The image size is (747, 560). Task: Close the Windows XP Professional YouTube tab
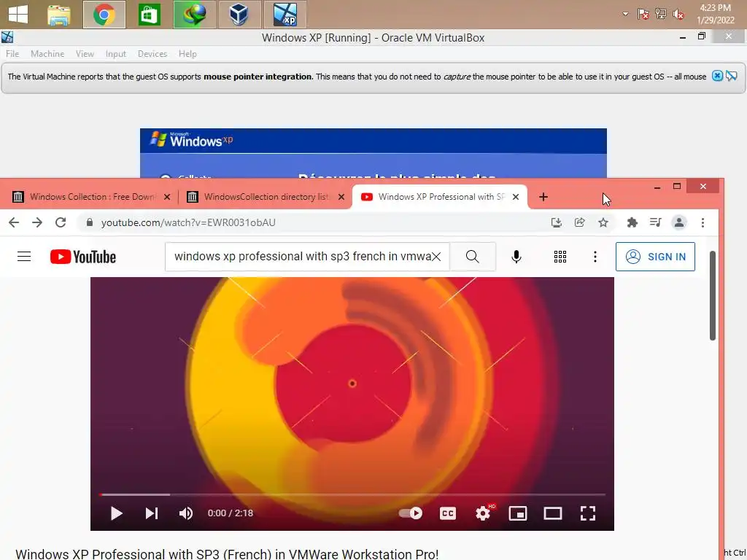point(516,197)
